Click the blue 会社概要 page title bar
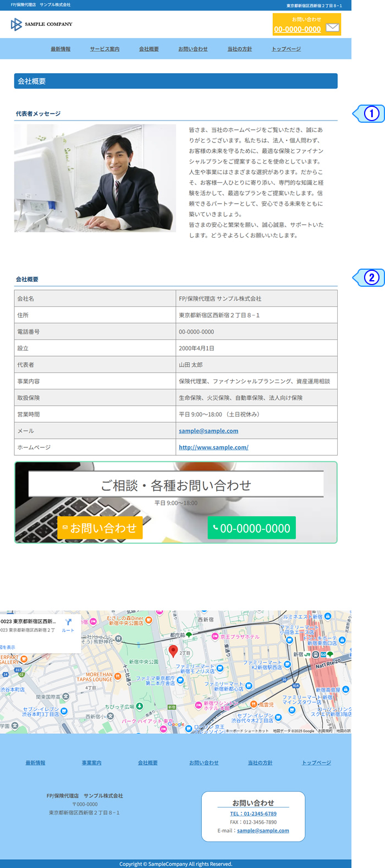 176,81
